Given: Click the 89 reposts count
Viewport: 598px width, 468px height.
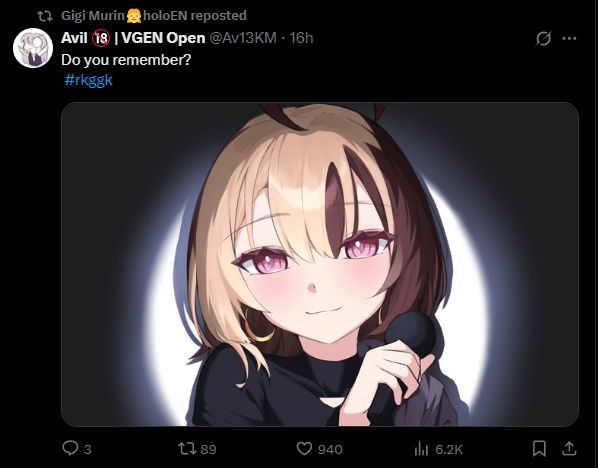Looking at the screenshot, I should click(208, 449).
